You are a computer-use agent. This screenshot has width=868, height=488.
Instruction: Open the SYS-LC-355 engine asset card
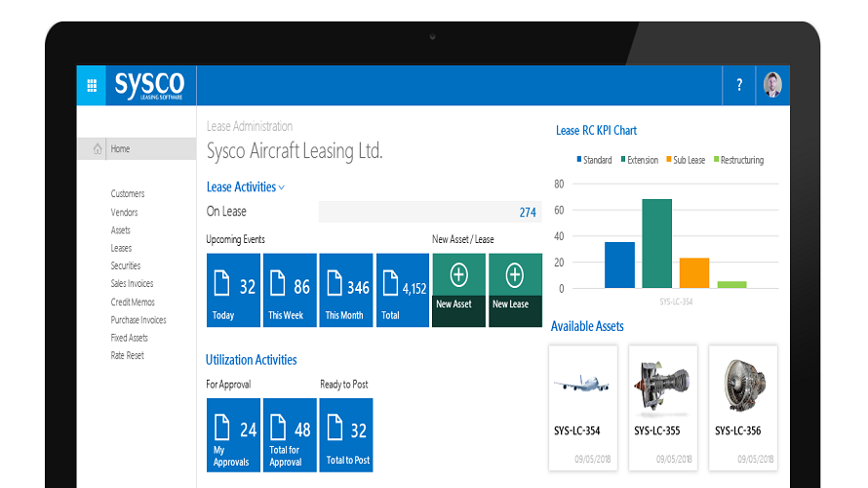point(663,408)
